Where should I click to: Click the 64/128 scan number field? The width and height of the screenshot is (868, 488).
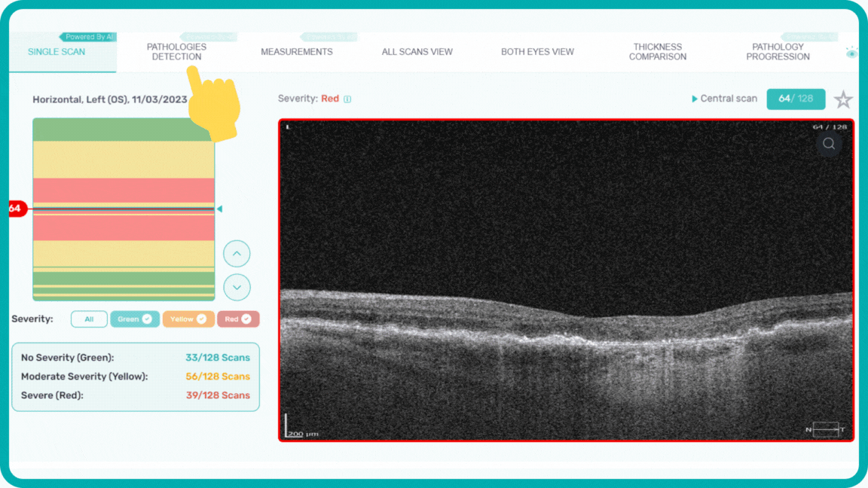tap(796, 99)
